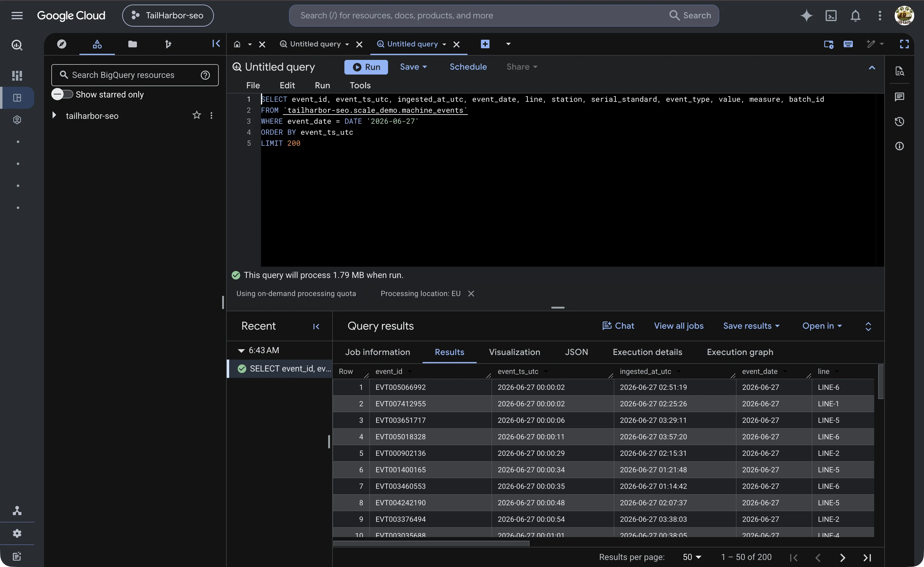Switch to Execution details tab
The height and width of the screenshot is (567, 924).
tap(647, 352)
